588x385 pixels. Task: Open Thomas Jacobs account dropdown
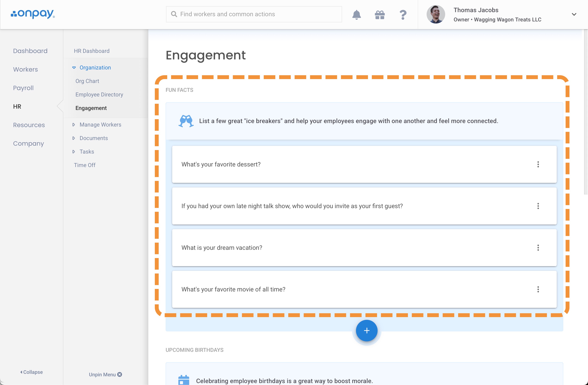tap(574, 14)
